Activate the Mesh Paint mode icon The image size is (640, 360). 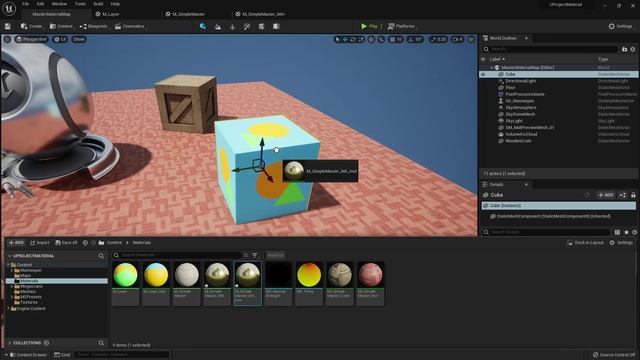247,27
